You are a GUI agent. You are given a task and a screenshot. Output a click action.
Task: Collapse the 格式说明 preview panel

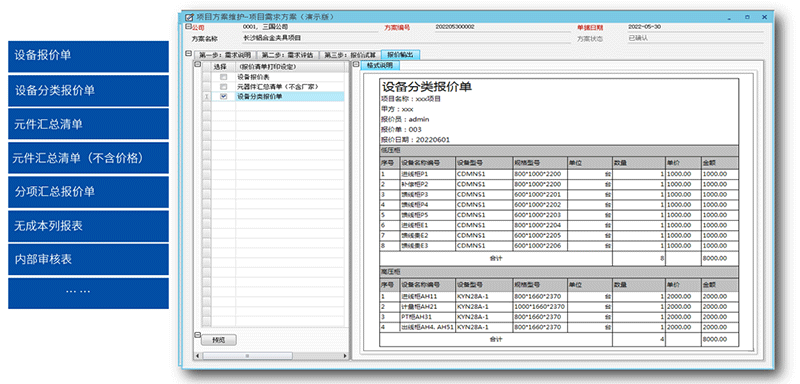point(356,64)
